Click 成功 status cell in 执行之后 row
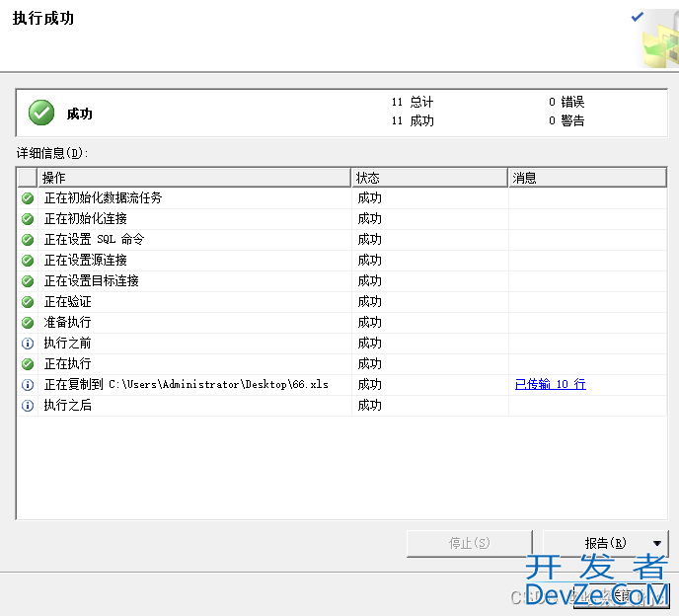Viewport: 679px width, 616px height. click(x=369, y=405)
